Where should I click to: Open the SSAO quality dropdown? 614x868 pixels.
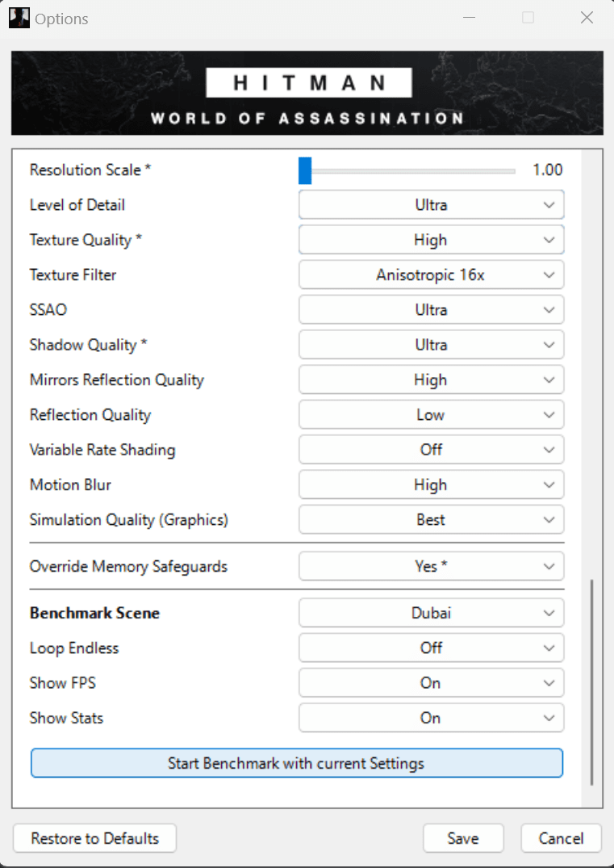pos(431,310)
